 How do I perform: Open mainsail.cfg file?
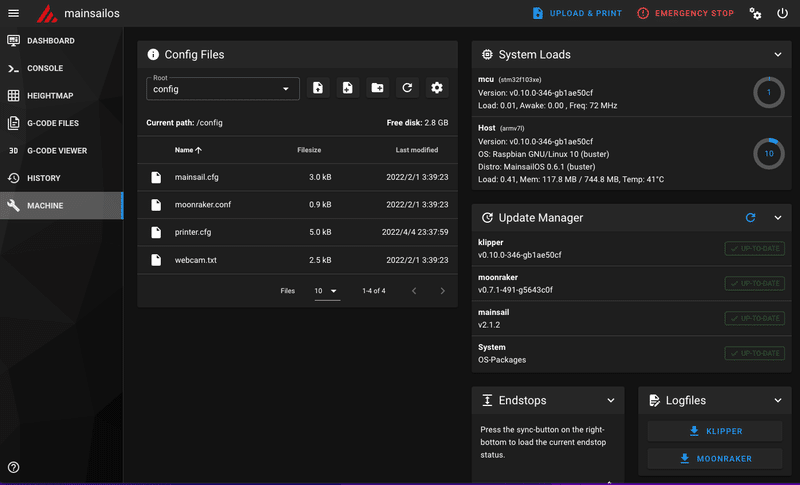(297, 177)
